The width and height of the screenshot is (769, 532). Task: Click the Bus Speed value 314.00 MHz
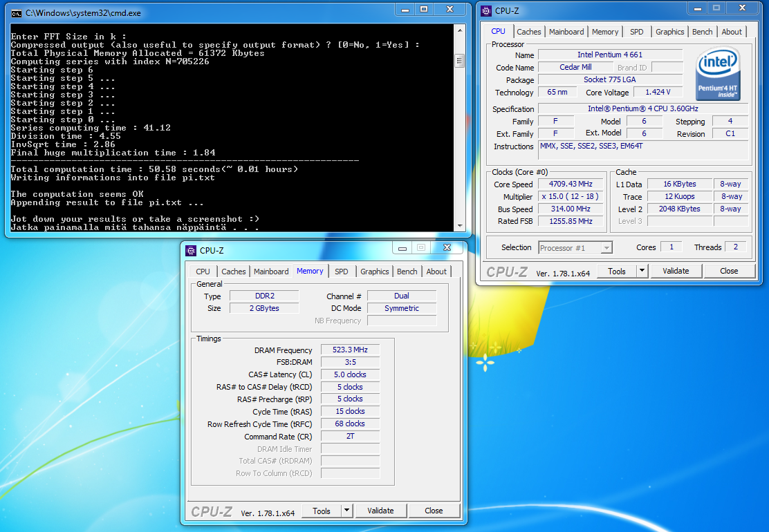click(571, 209)
